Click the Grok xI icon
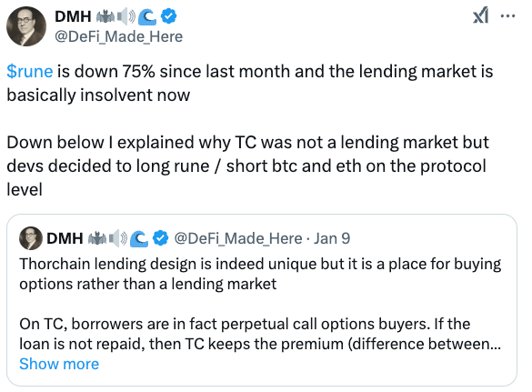The image size is (532, 392). [480, 15]
